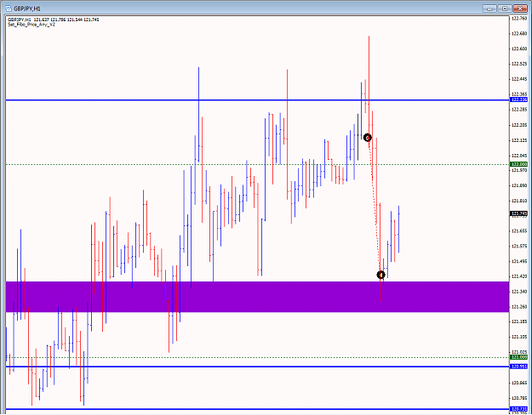Screen dimensions: 532x415
Task: Click the 122.445 price scale label
Action: pyautogui.click(x=519, y=79)
